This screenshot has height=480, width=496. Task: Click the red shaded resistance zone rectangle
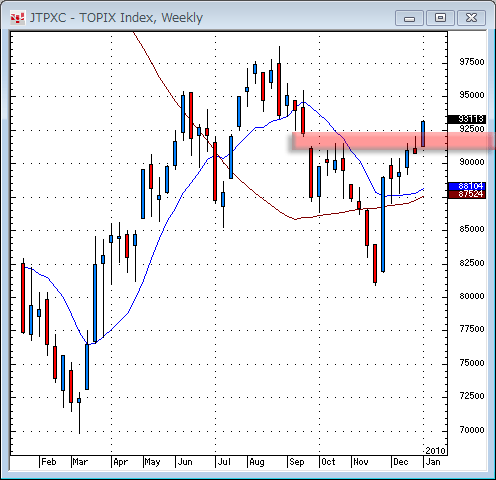click(393, 141)
